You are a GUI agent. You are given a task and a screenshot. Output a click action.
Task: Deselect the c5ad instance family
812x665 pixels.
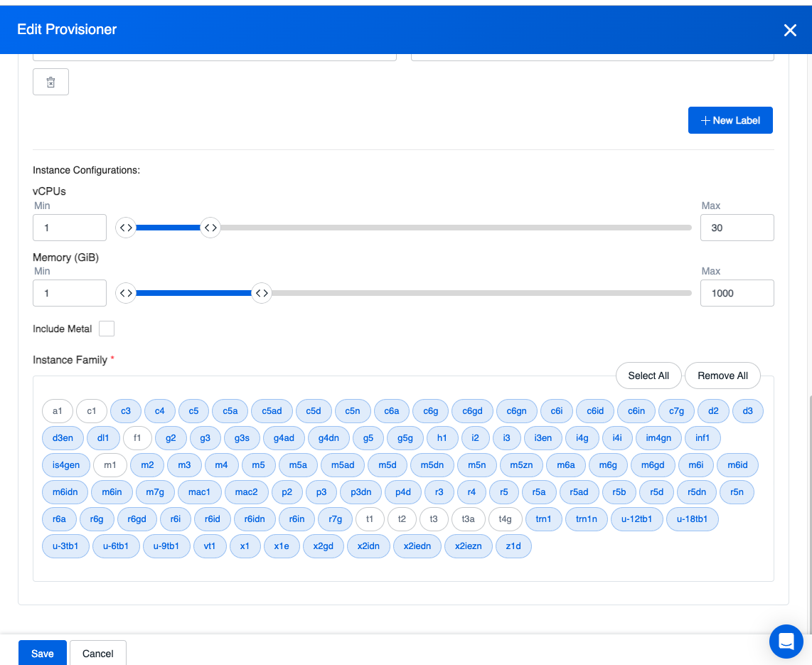click(272, 410)
